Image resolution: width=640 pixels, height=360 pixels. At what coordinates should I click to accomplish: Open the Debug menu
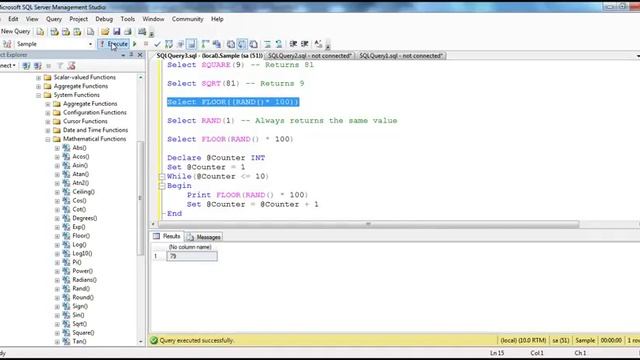pos(104,19)
